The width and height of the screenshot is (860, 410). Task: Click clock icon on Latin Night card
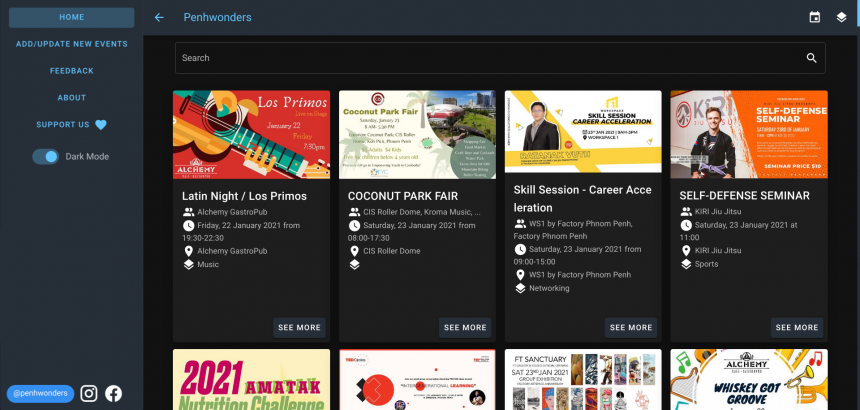coord(188,225)
